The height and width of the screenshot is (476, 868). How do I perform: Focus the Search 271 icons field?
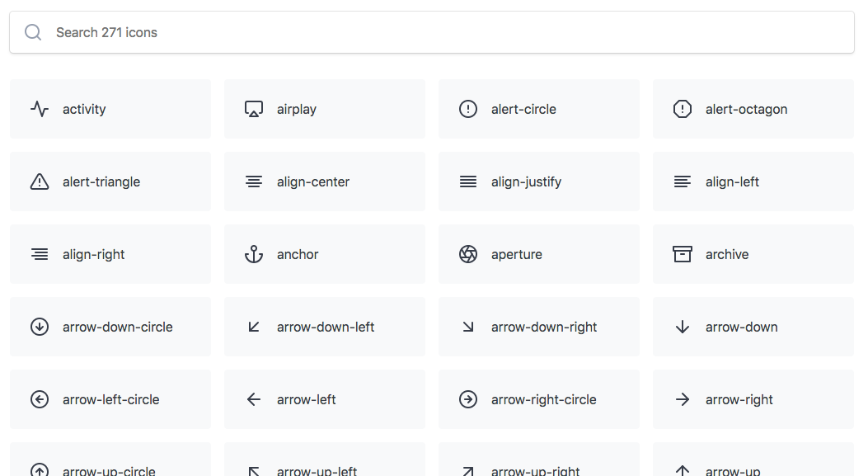pyautogui.click(x=432, y=32)
